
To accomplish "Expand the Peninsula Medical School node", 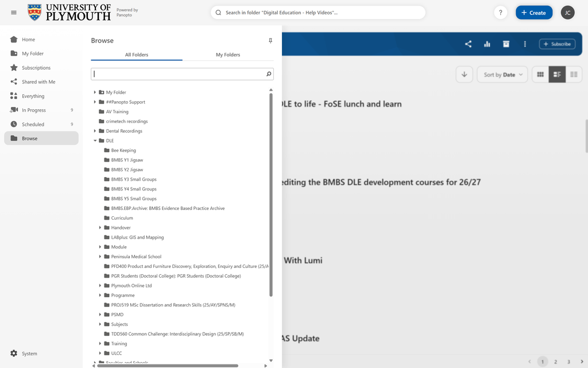I will tap(100, 256).
